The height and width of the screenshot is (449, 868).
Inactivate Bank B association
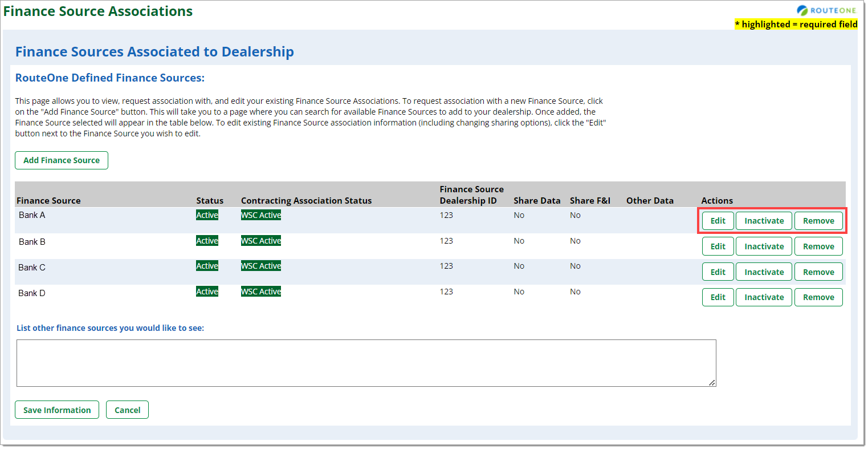[x=764, y=246]
